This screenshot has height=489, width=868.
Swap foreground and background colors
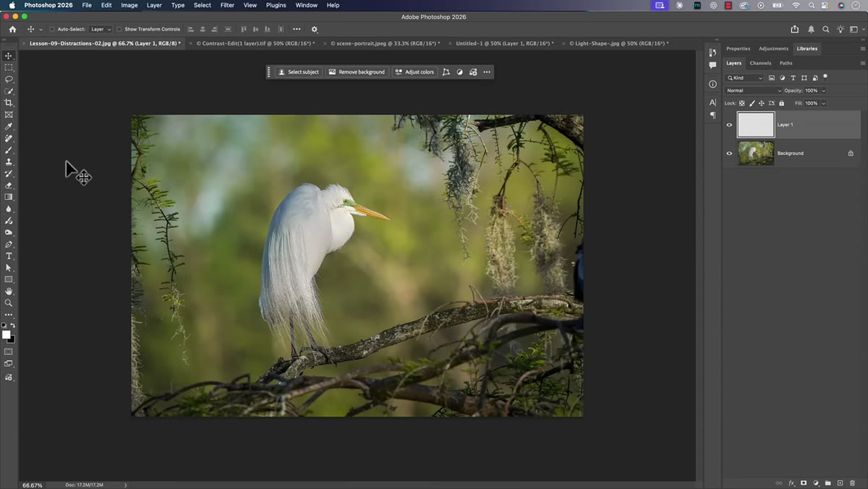[12, 326]
